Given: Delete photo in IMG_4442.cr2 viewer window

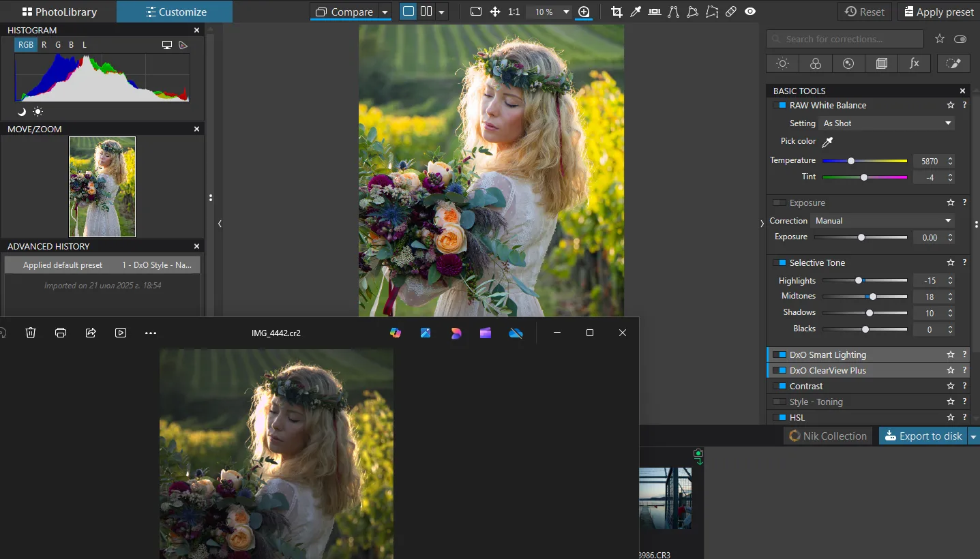Looking at the screenshot, I should (31, 333).
